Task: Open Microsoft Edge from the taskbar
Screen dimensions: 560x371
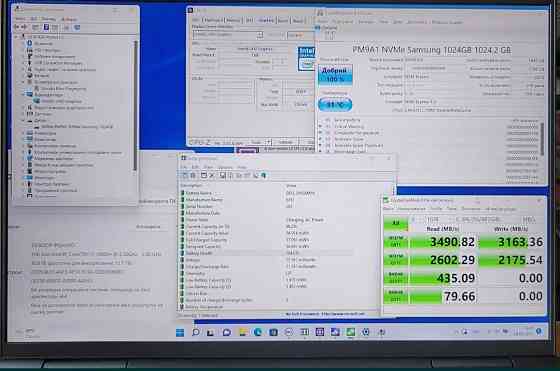Action: point(258,332)
